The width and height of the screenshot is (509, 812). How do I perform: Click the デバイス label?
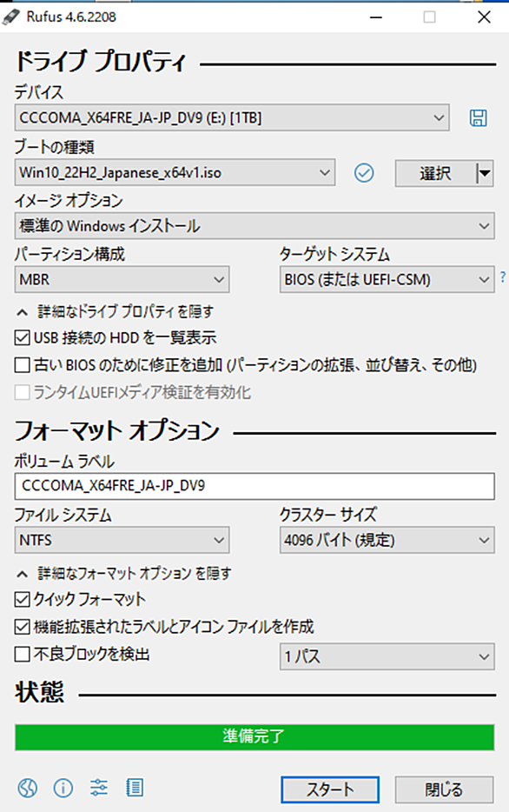[x=39, y=92]
